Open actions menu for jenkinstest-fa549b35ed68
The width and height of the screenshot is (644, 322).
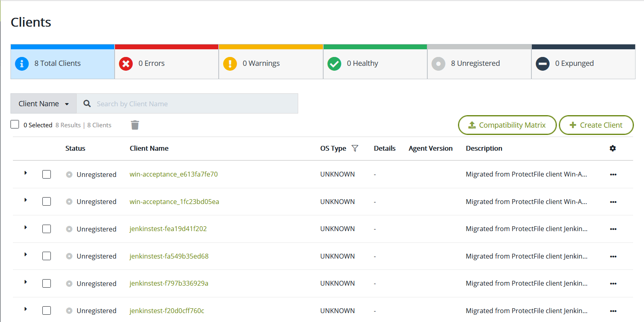(613, 257)
